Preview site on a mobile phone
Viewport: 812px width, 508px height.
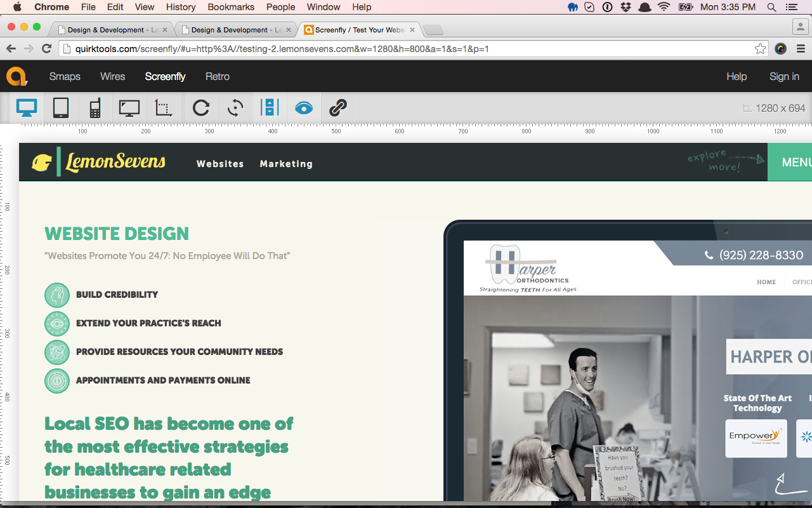pos(94,107)
